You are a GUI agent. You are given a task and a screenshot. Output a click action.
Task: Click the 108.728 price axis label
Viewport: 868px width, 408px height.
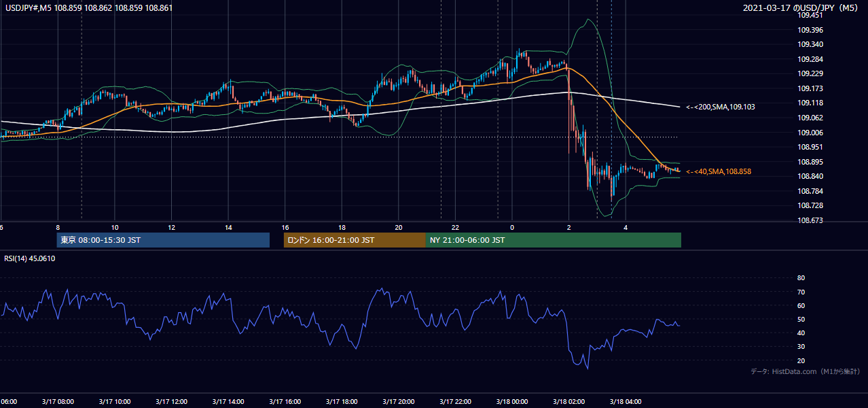(x=810, y=205)
